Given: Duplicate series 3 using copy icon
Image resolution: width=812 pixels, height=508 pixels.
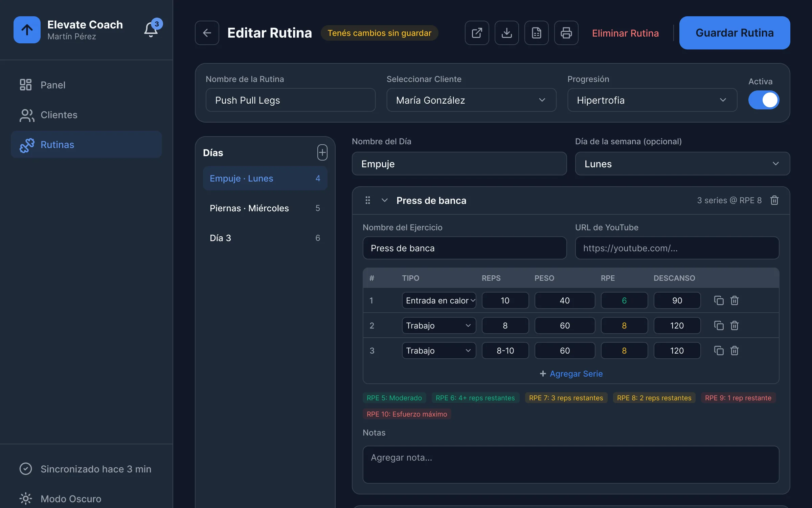Looking at the screenshot, I should click(x=719, y=351).
